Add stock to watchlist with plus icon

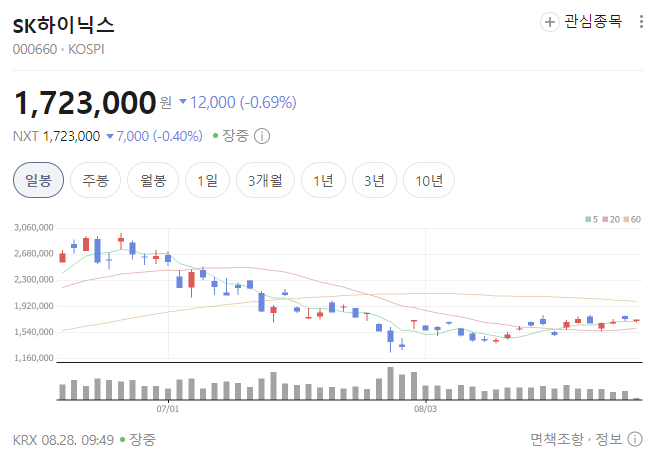click(550, 22)
